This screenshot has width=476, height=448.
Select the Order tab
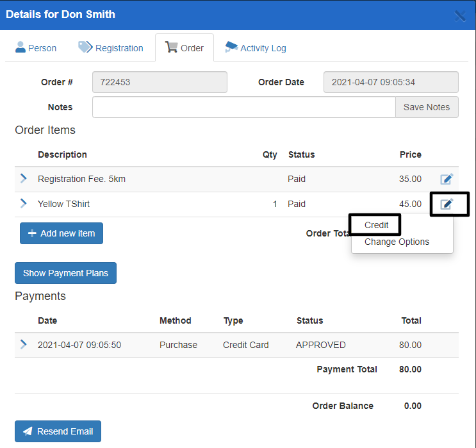pyautogui.click(x=185, y=48)
